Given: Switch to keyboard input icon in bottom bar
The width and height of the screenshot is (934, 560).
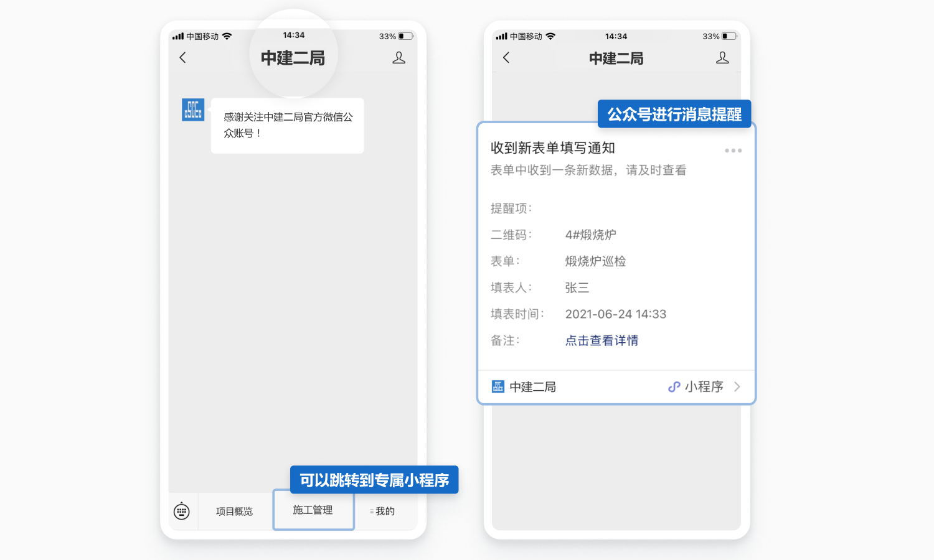Looking at the screenshot, I should point(181,511).
